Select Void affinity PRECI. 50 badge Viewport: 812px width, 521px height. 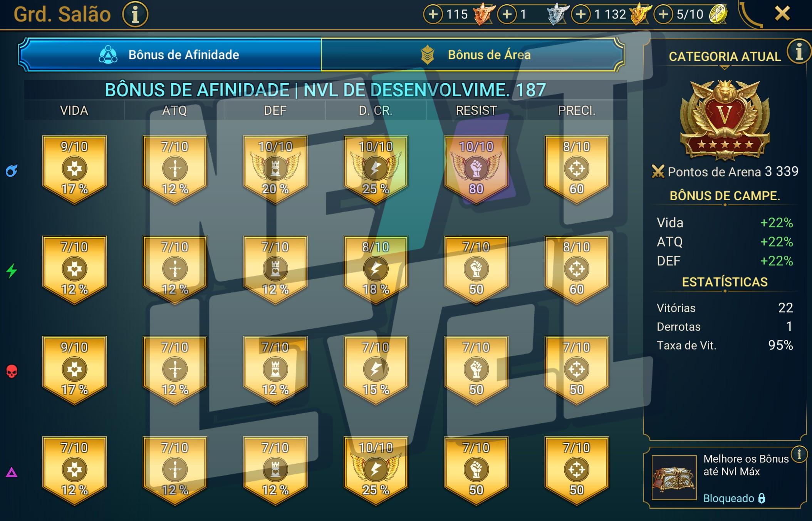(577, 471)
